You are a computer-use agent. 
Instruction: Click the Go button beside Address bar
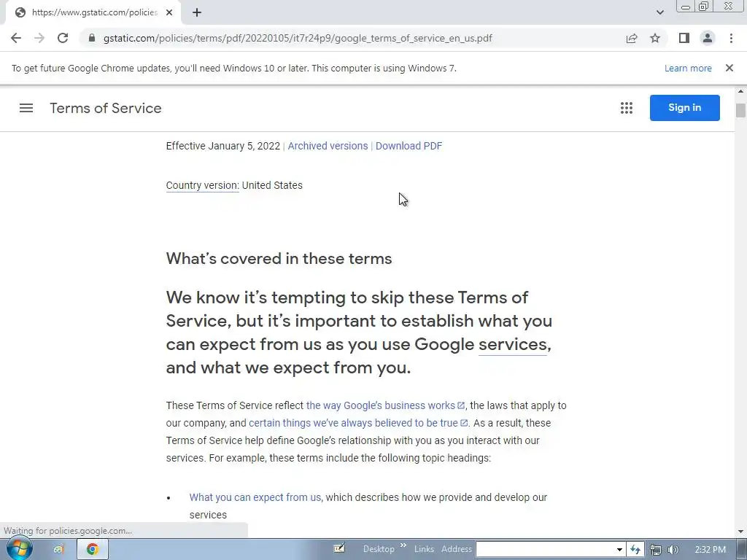coord(635,550)
